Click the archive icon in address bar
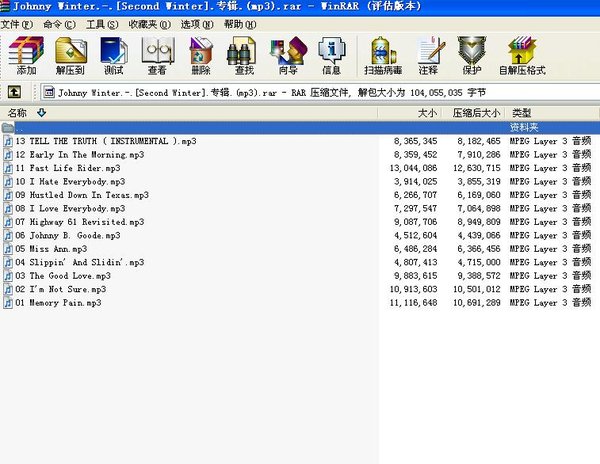 [x=49, y=92]
